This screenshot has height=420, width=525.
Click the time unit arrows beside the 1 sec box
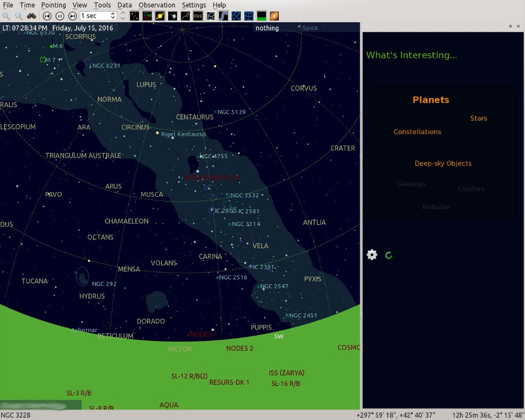pyautogui.click(x=122, y=16)
